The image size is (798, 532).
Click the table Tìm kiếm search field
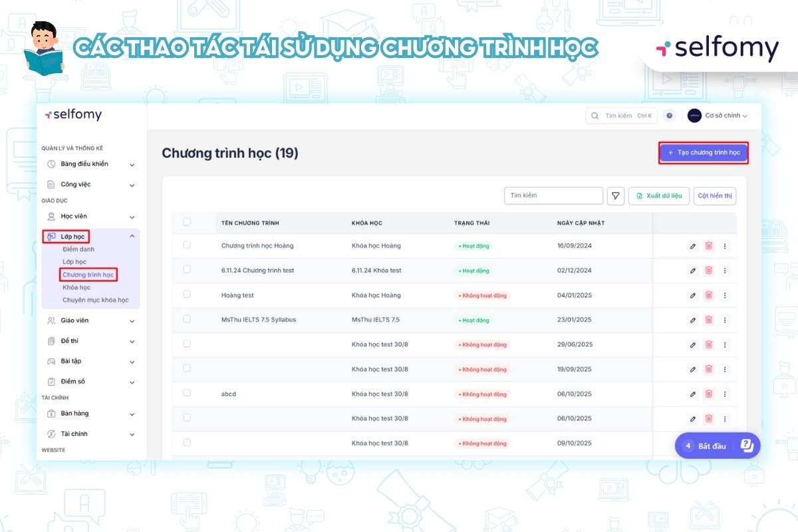click(x=553, y=196)
